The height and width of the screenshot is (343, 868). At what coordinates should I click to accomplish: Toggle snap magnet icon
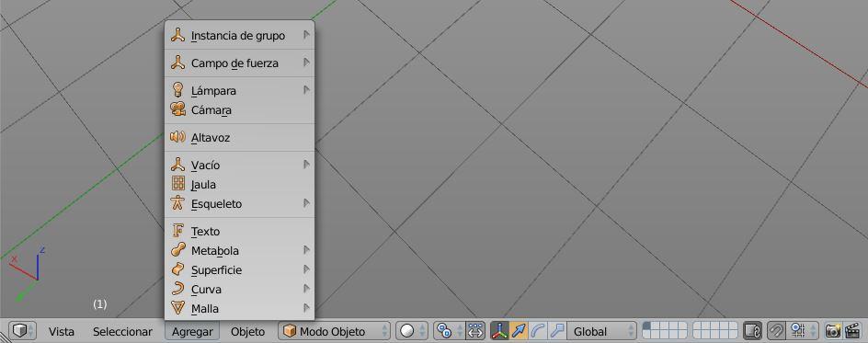(x=776, y=331)
